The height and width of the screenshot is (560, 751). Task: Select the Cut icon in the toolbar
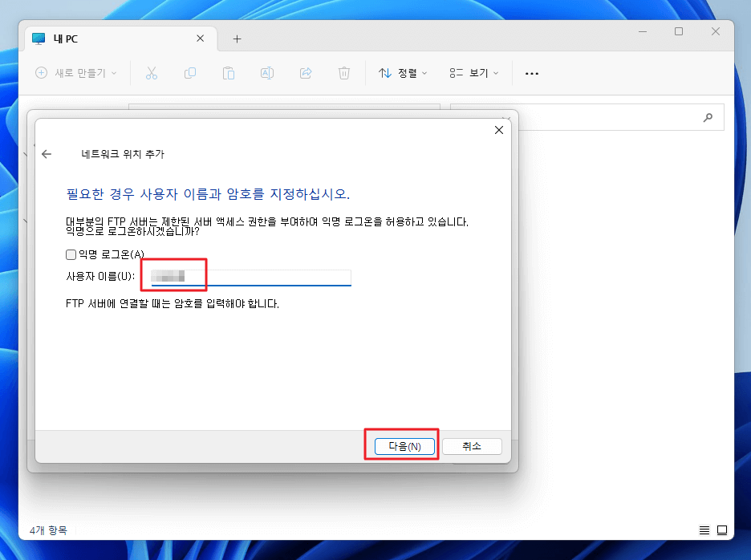(x=152, y=73)
